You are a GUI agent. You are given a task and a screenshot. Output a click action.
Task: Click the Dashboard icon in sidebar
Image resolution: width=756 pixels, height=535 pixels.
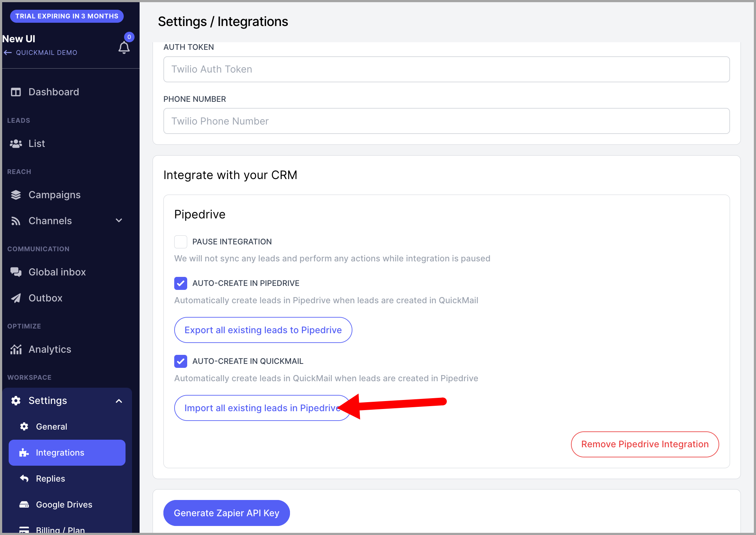click(16, 92)
